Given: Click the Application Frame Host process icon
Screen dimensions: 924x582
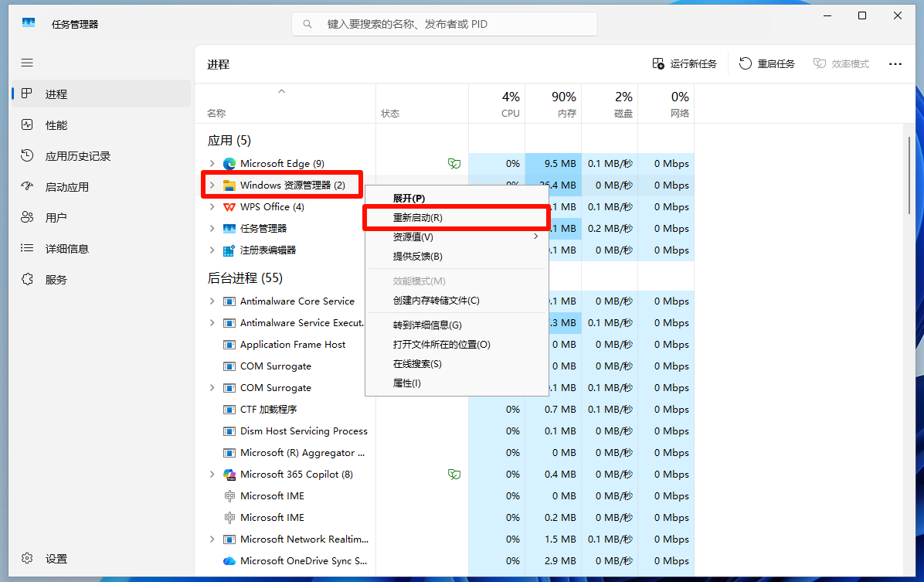Looking at the screenshot, I should (229, 345).
